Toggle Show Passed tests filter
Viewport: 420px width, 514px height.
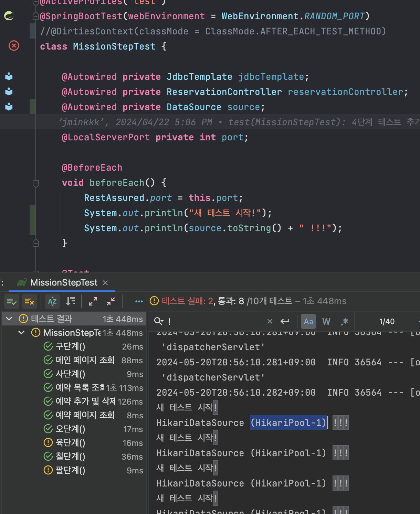[12, 302]
